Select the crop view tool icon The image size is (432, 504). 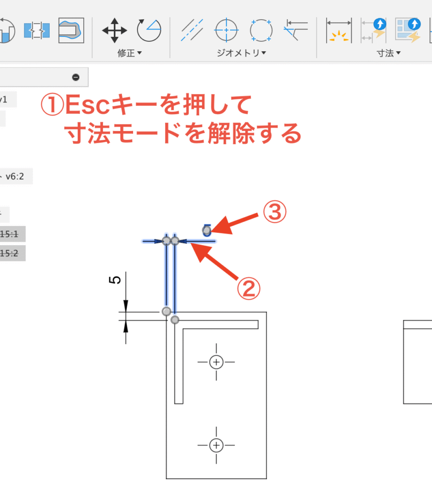[x=71, y=30]
